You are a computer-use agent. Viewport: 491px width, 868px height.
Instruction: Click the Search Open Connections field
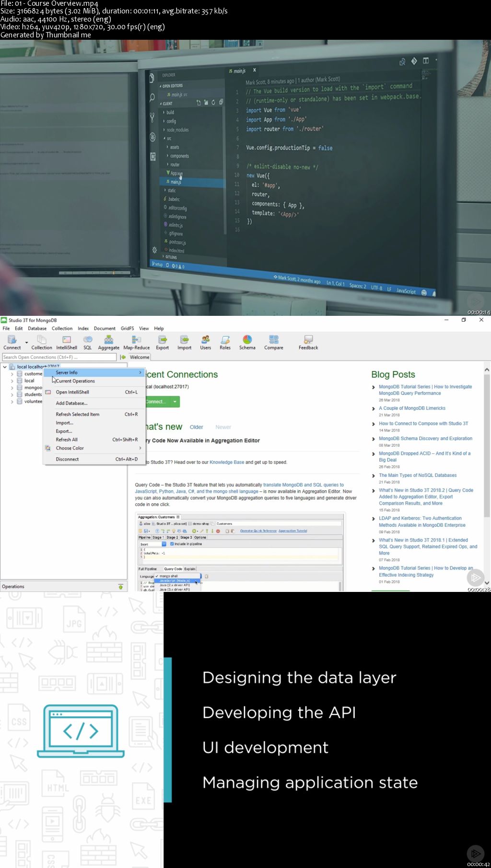pyautogui.click(x=59, y=357)
